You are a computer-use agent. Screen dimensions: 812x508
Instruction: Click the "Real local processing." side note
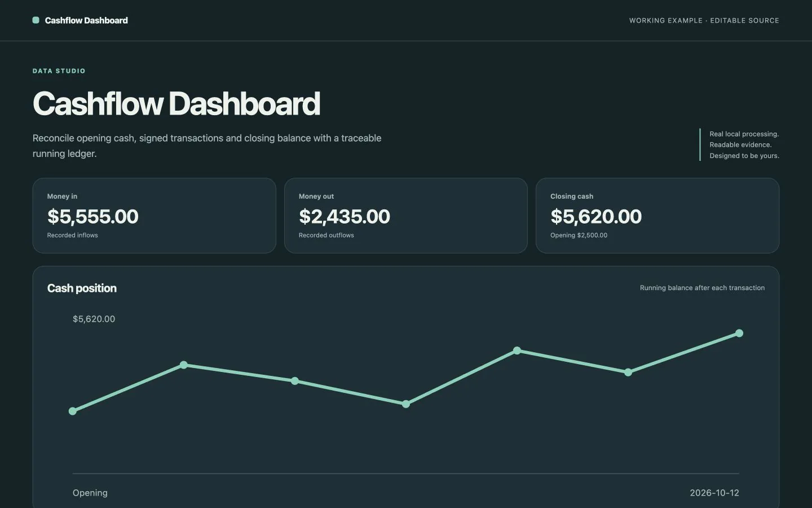[x=744, y=134]
